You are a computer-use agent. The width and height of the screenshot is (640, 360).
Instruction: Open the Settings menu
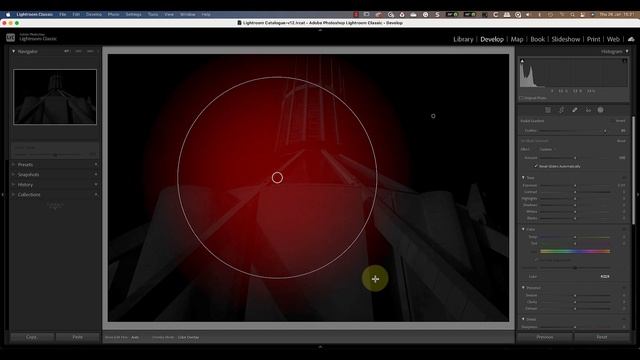pyautogui.click(x=133, y=14)
